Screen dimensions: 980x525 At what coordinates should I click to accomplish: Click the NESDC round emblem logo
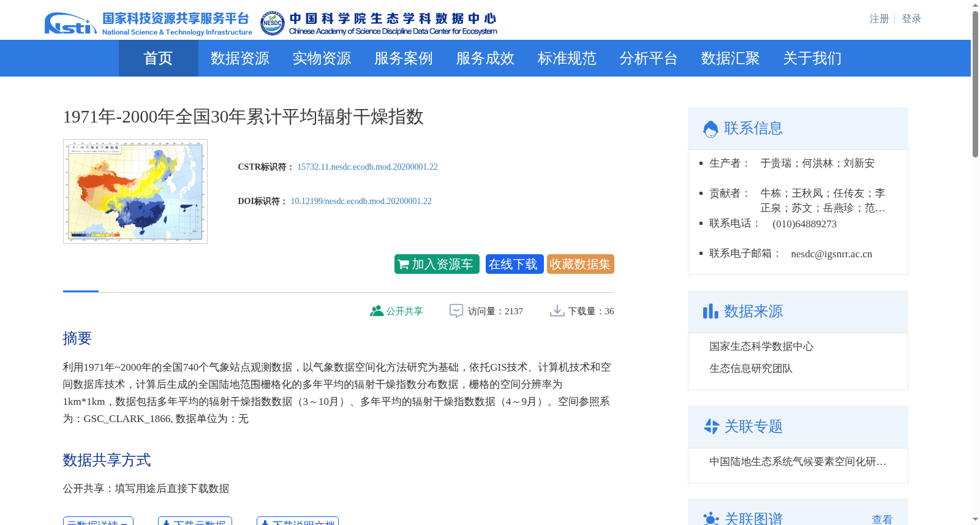coord(273,23)
